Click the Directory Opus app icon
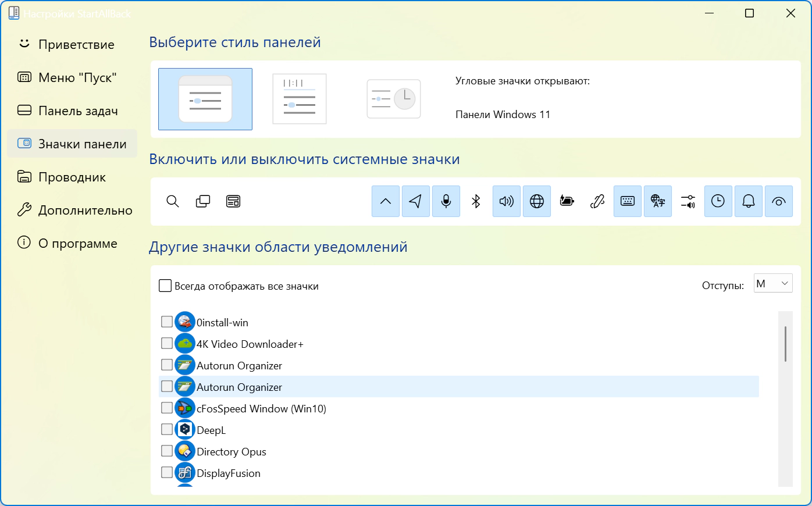Image resolution: width=812 pixels, height=506 pixels. click(185, 451)
